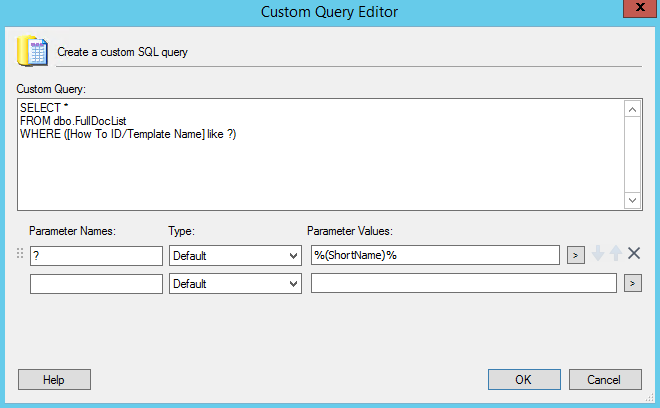Click the empty second Parameter Name field

tap(96, 284)
